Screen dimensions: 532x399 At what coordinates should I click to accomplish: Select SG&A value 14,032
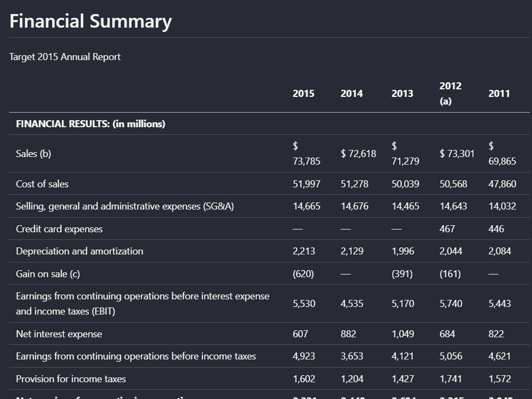tap(502, 206)
